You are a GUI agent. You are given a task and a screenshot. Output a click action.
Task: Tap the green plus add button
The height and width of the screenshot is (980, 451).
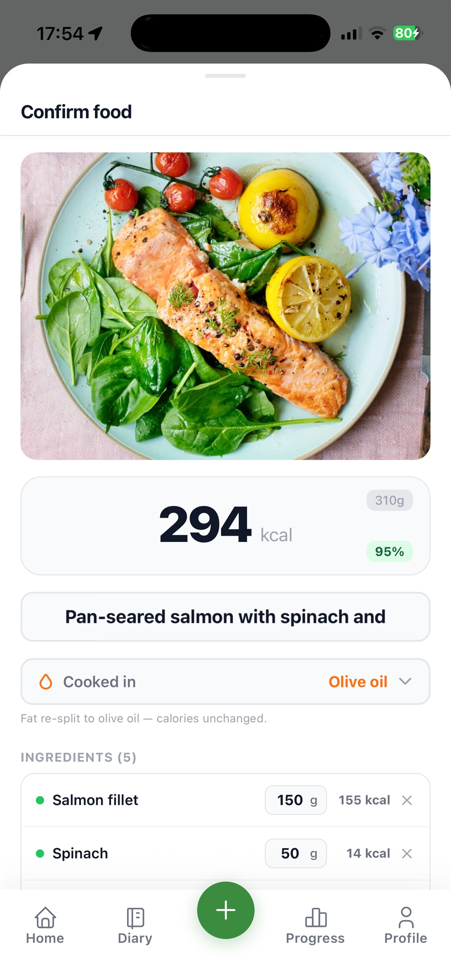(226, 910)
